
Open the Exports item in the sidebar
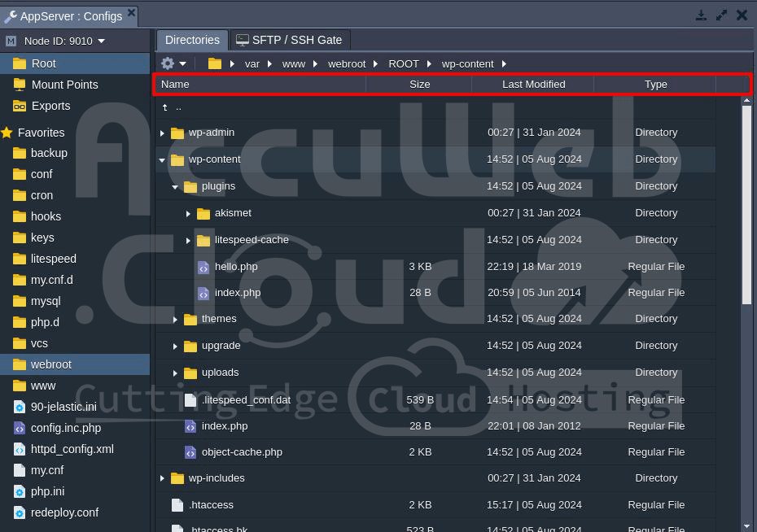(x=50, y=106)
